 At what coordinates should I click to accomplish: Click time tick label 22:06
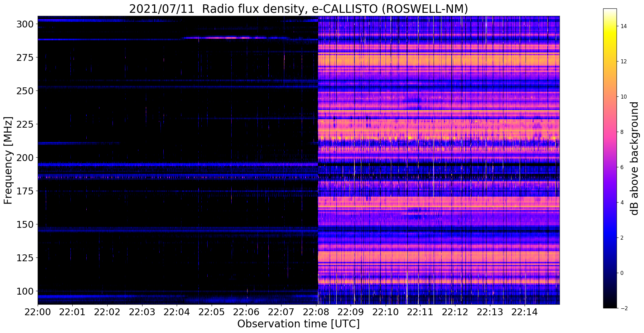[247, 312]
